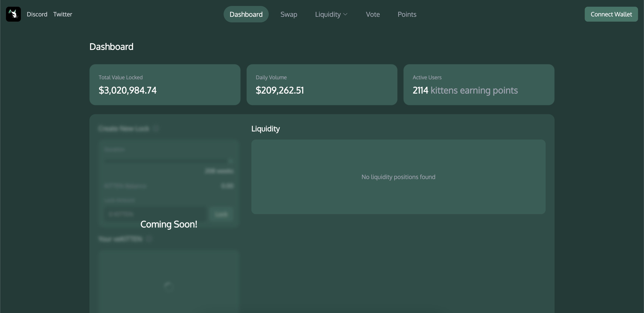Click the KittenSwap cat logo
This screenshot has width=644, height=313.
point(13,14)
